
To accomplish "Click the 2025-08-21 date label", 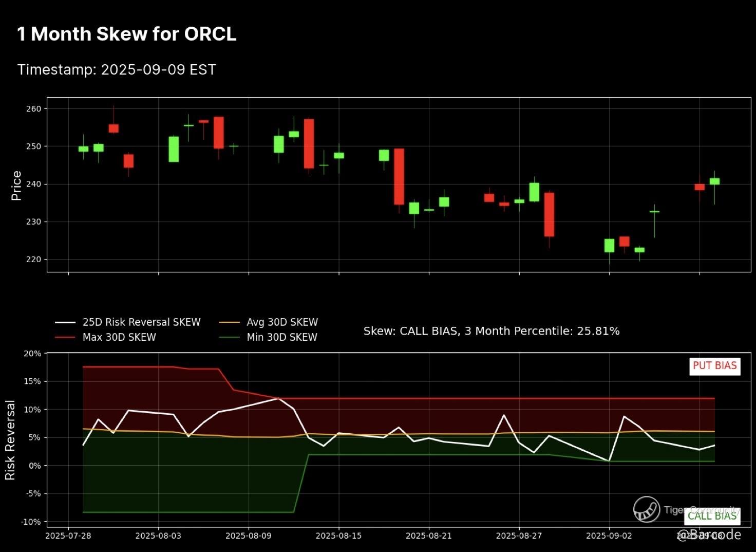I will point(429,536).
